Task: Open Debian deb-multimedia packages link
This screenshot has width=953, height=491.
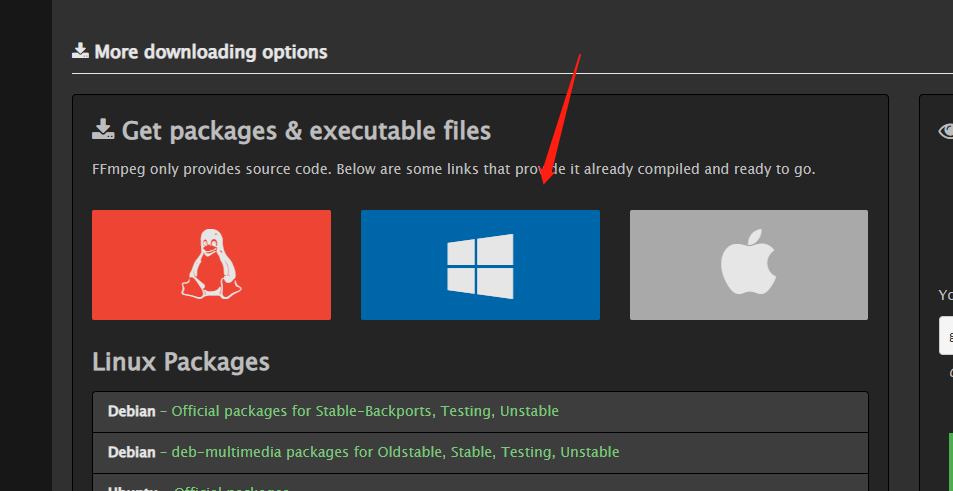Action: pyautogui.click(x=395, y=452)
